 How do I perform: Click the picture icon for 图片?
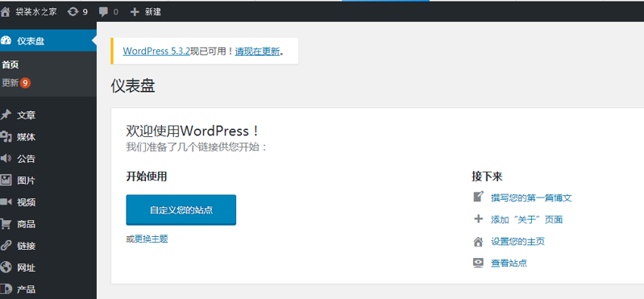pos(6,180)
